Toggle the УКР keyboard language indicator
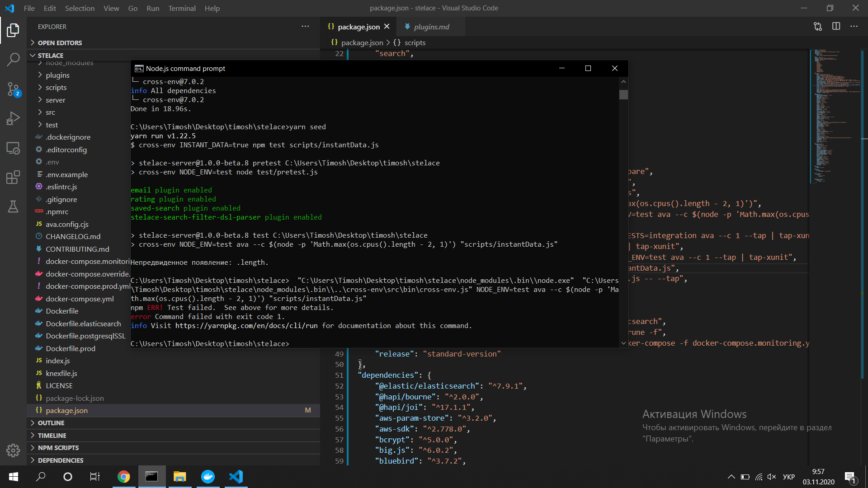The width and height of the screenshot is (868, 488). click(788, 477)
